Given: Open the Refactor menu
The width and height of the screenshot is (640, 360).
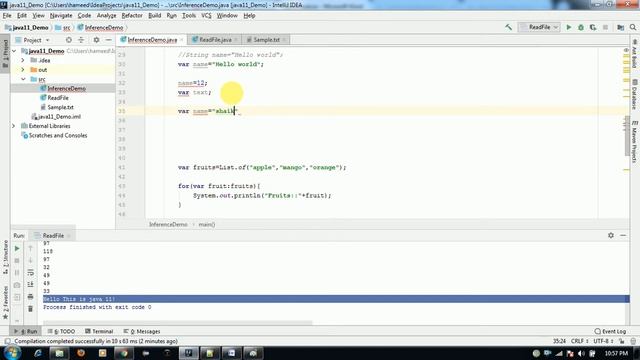Looking at the screenshot, I should [x=132, y=16].
